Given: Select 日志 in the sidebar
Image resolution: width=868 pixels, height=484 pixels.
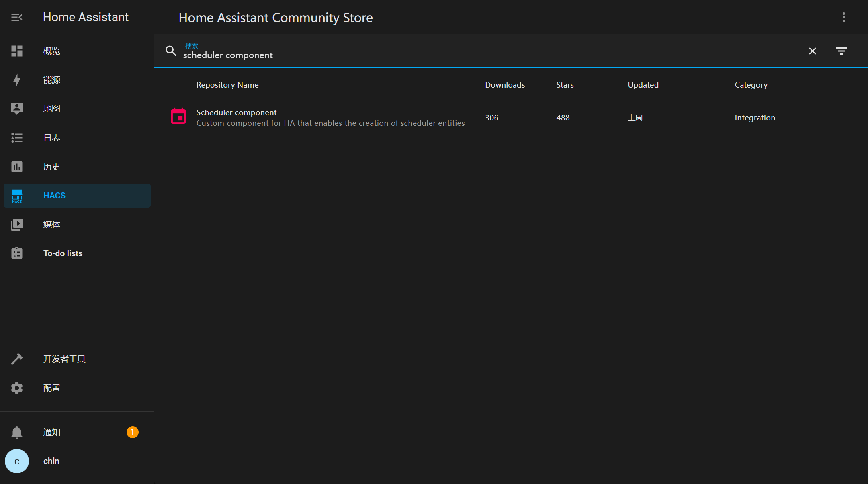Looking at the screenshot, I should tap(52, 138).
